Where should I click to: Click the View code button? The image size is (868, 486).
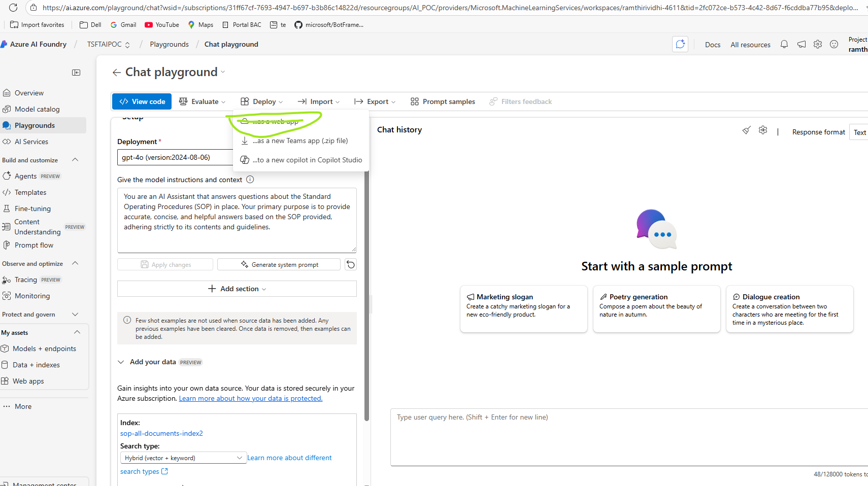tap(142, 101)
